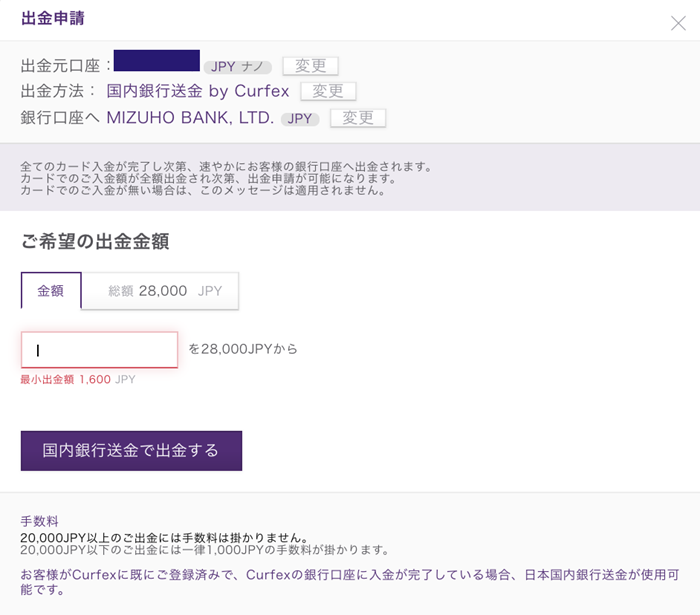Click the Curfex registration notice paragraph

point(350,582)
